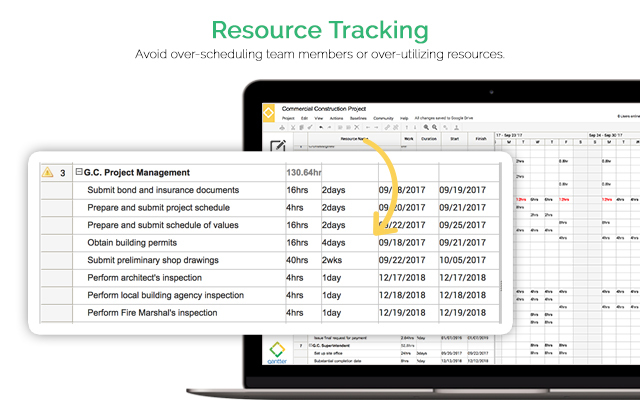Click the edit note pencil icon
The height and width of the screenshot is (400, 640).
click(x=277, y=147)
